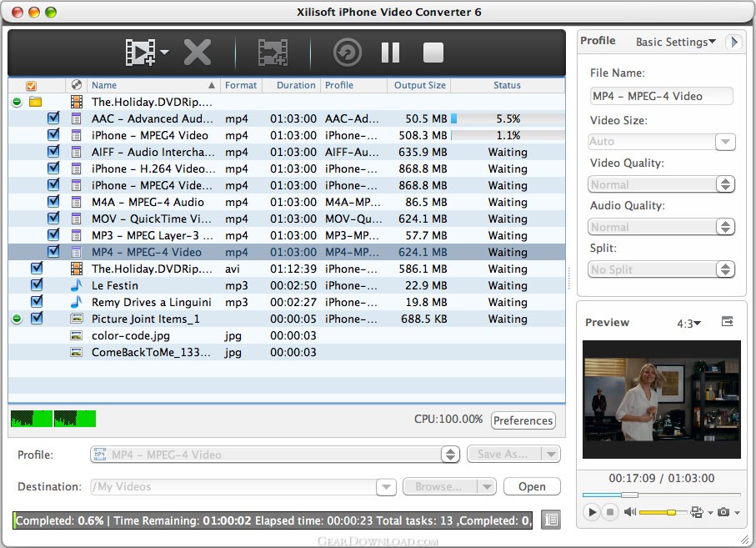Viewport: 756px width, 548px height.
Task: Change the preview 4:3 aspect ratio dropdown
Action: click(x=689, y=324)
